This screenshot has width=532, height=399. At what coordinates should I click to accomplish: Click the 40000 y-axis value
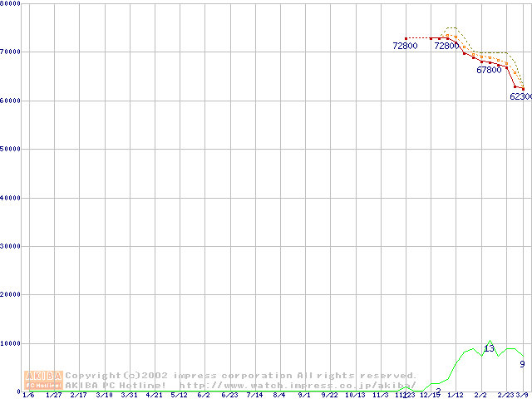[x=11, y=198]
